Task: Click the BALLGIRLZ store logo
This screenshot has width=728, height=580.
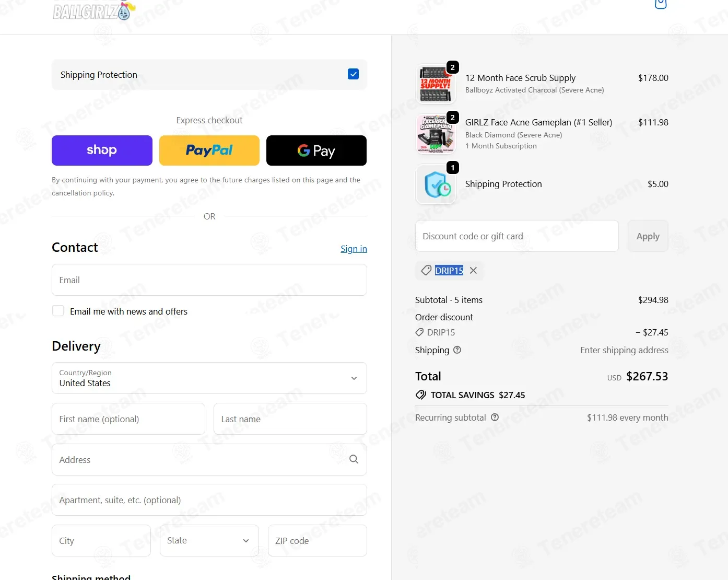Action: (94, 10)
